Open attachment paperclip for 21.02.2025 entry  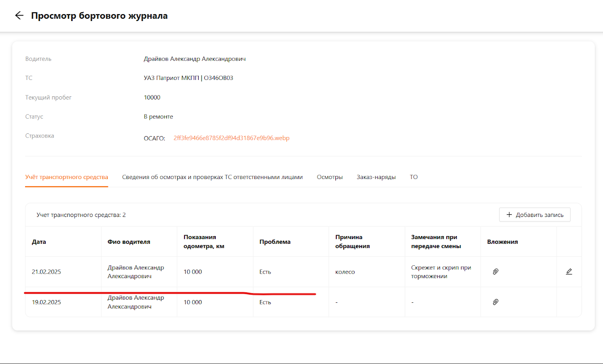(495, 272)
